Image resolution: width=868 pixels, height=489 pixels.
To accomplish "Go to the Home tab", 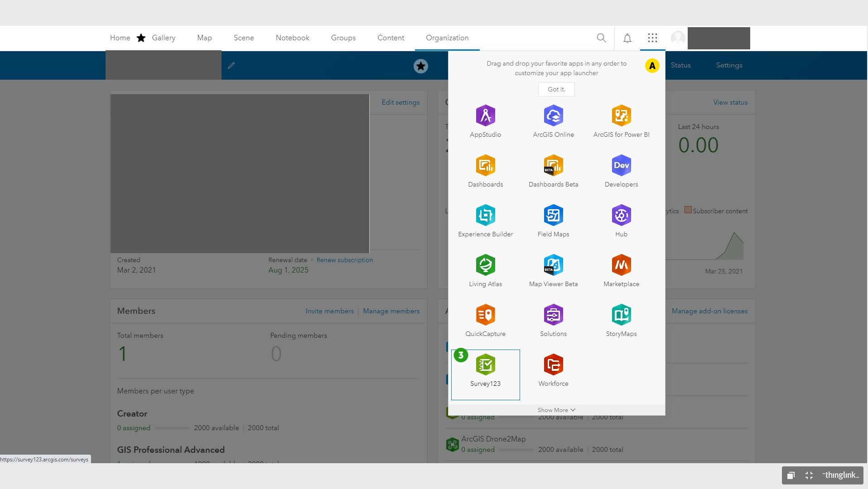I will [120, 38].
